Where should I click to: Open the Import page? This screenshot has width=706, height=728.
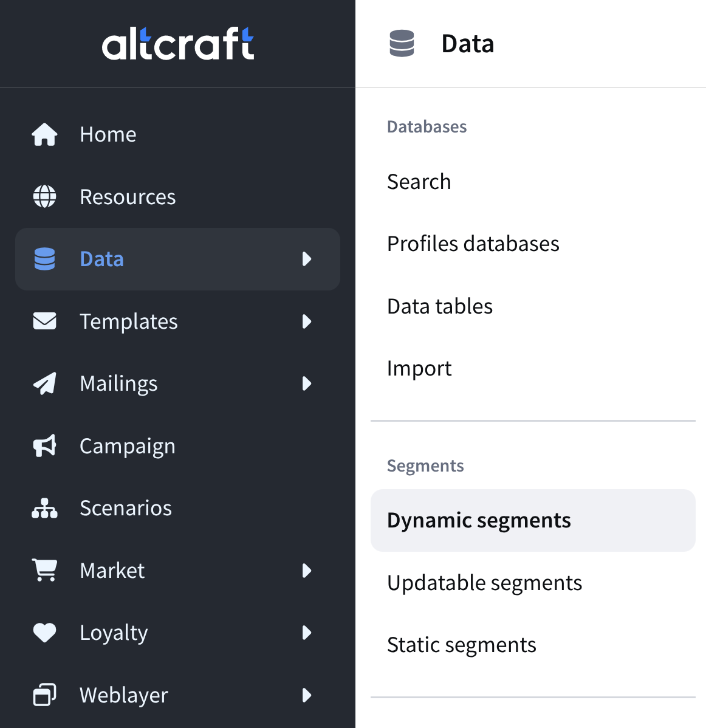419,368
